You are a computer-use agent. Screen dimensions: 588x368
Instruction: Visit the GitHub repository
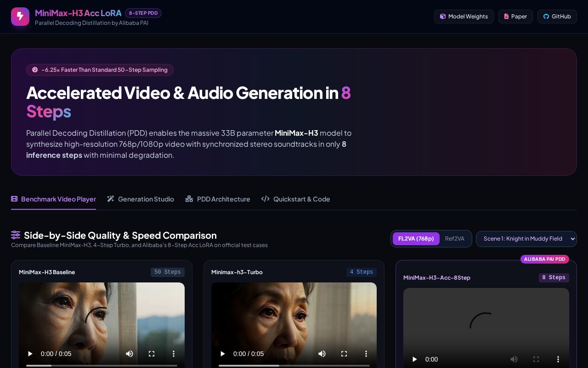pos(557,17)
